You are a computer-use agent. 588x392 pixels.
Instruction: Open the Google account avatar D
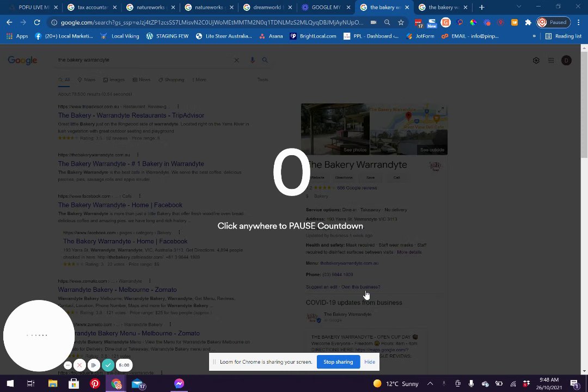pos(566,60)
